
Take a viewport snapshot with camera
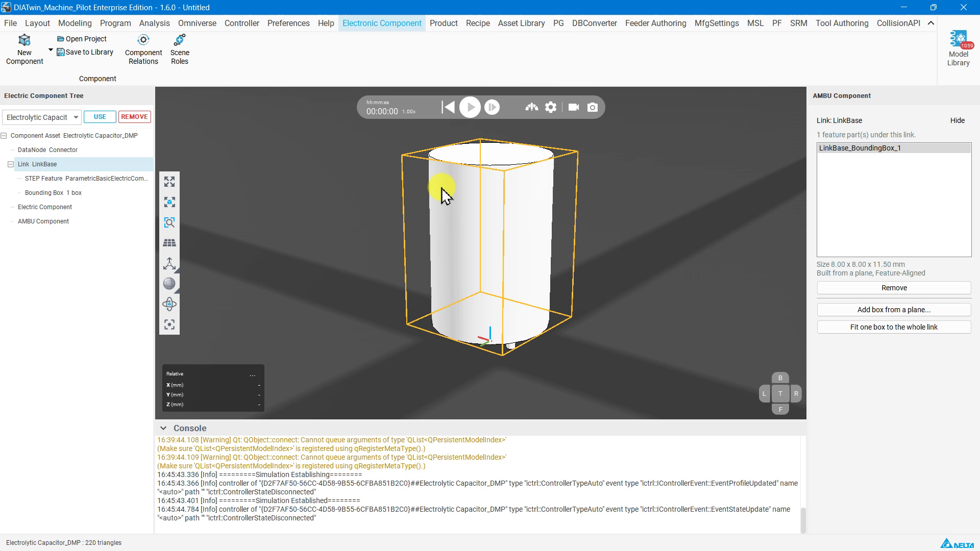pyautogui.click(x=593, y=107)
